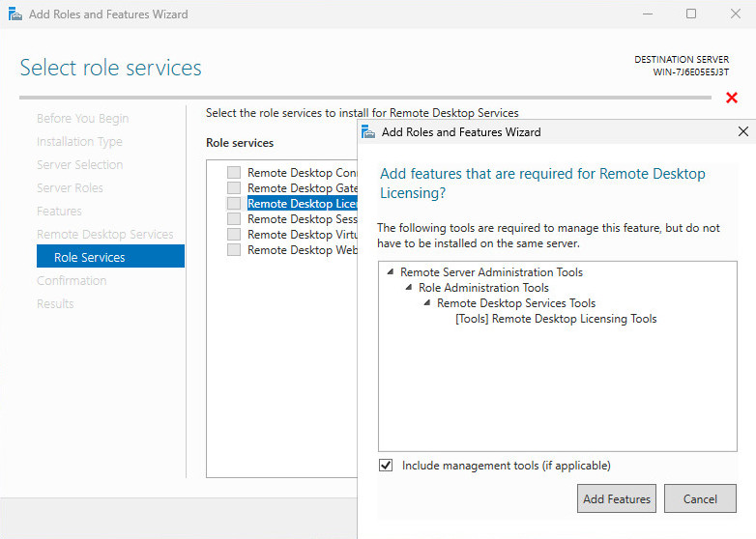This screenshot has height=539, width=756.
Task: Open Installation Type step
Action: point(79,142)
